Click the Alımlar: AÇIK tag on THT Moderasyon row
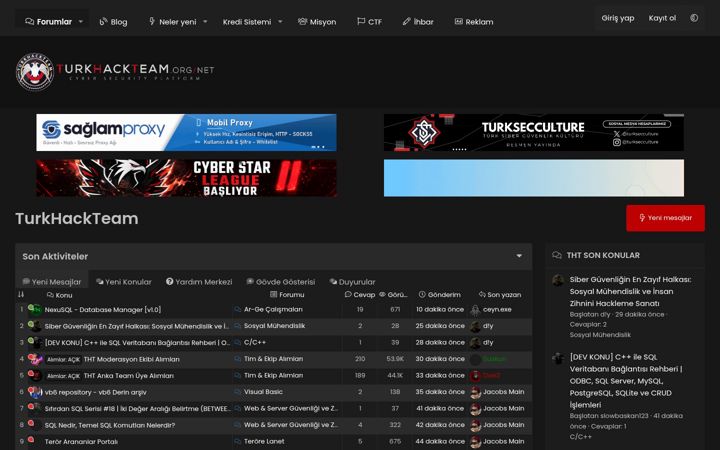Image resolution: width=720 pixels, height=450 pixels. pos(63,360)
